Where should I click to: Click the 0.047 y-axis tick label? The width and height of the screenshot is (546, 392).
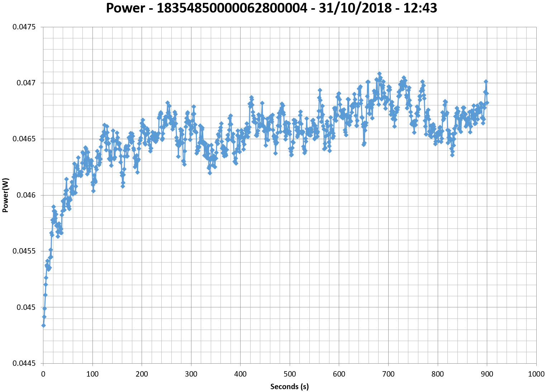[x=29, y=83]
